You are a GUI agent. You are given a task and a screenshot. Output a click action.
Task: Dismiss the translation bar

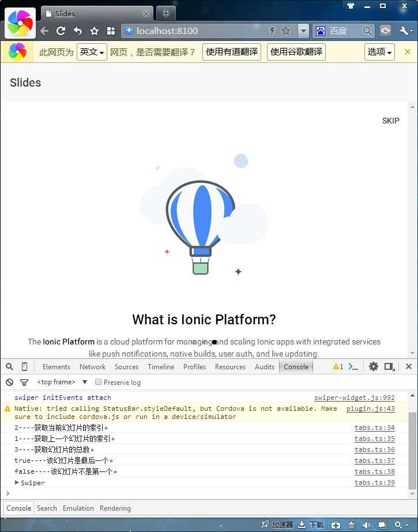[x=408, y=51]
